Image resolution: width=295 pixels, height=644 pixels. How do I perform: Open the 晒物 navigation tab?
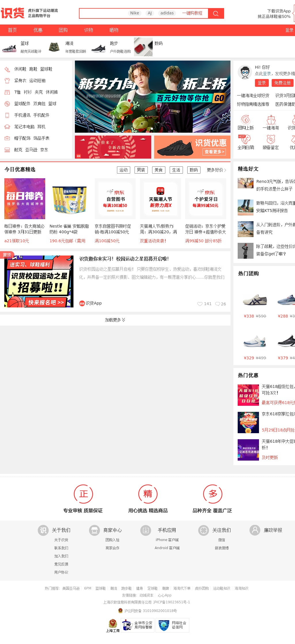114,30
